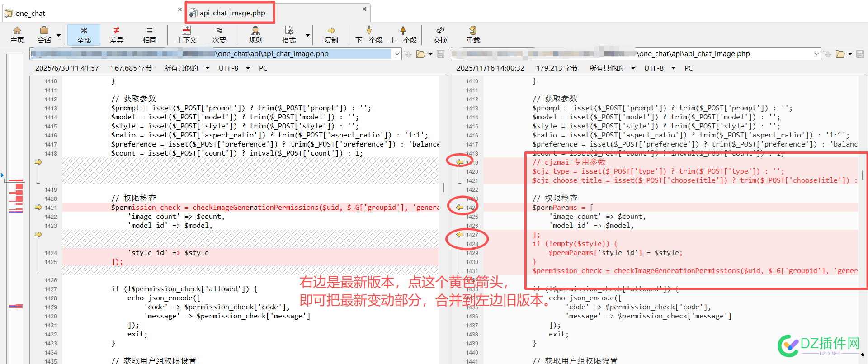Click the 复制 copy toolbar button
The image size is (868, 364).
tap(331, 35)
